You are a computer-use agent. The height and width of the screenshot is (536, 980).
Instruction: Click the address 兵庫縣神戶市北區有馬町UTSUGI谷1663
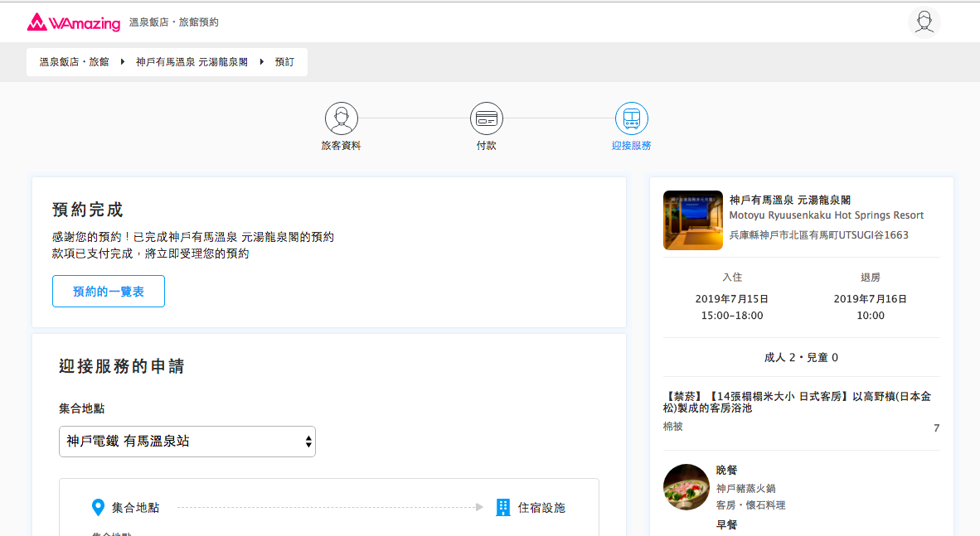(819, 235)
